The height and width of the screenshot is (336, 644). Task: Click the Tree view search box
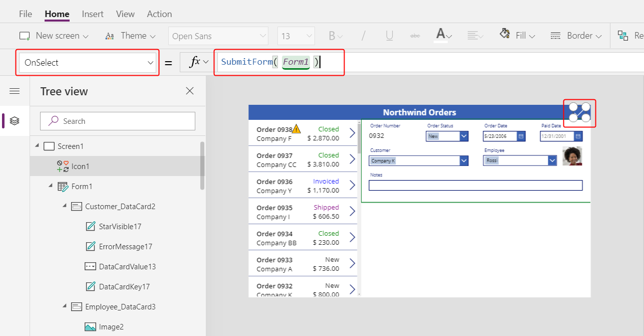coord(118,121)
